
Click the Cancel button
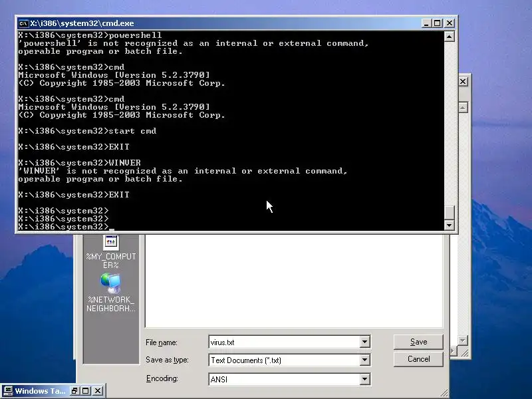tap(418, 359)
